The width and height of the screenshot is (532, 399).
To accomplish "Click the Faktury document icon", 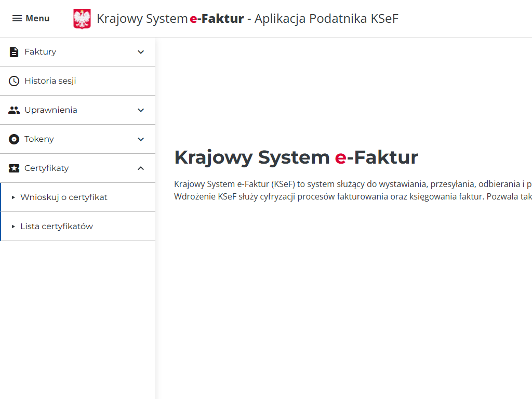I will pos(14,52).
